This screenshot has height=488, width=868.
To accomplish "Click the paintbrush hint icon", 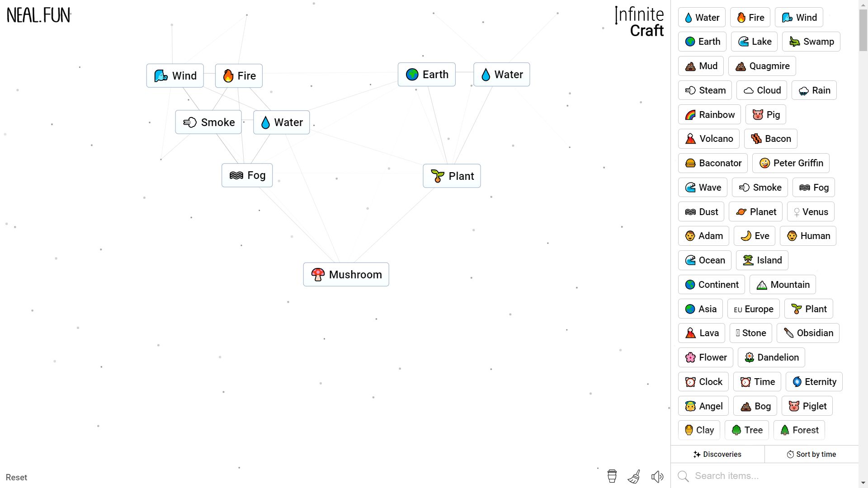I will pyautogui.click(x=634, y=477).
